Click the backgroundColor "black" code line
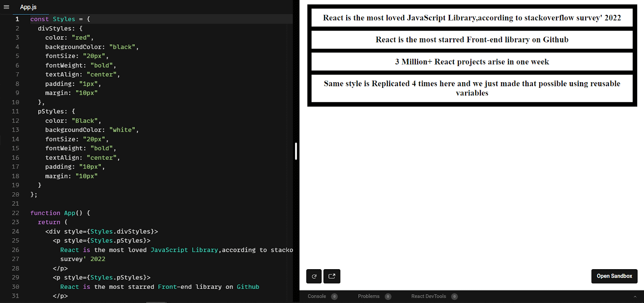The height and width of the screenshot is (303, 644). (x=91, y=47)
